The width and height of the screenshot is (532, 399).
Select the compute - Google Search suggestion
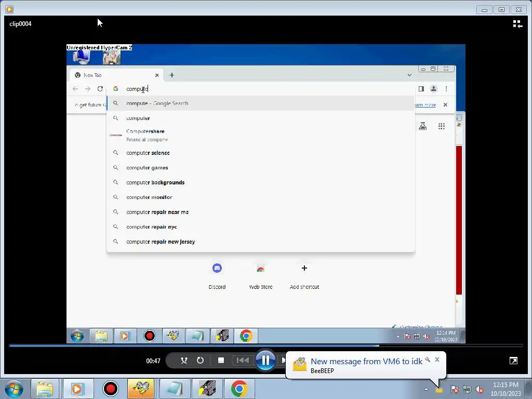pos(261,103)
